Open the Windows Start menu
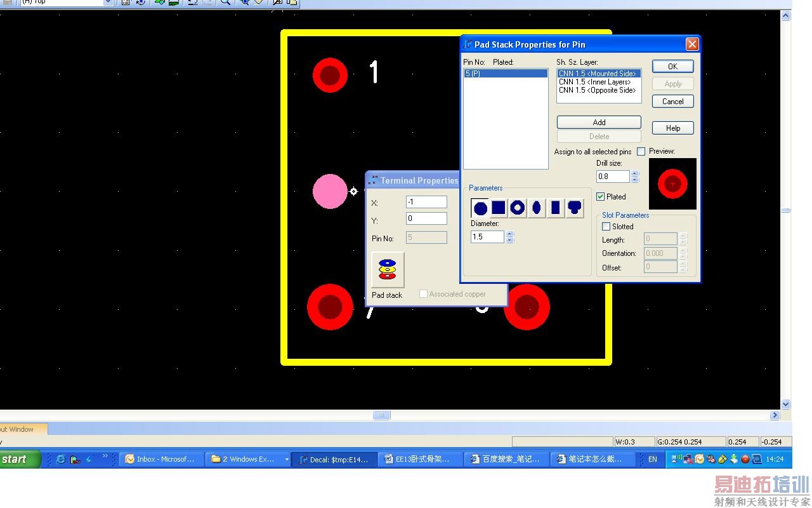812x508 pixels. click(20, 459)
